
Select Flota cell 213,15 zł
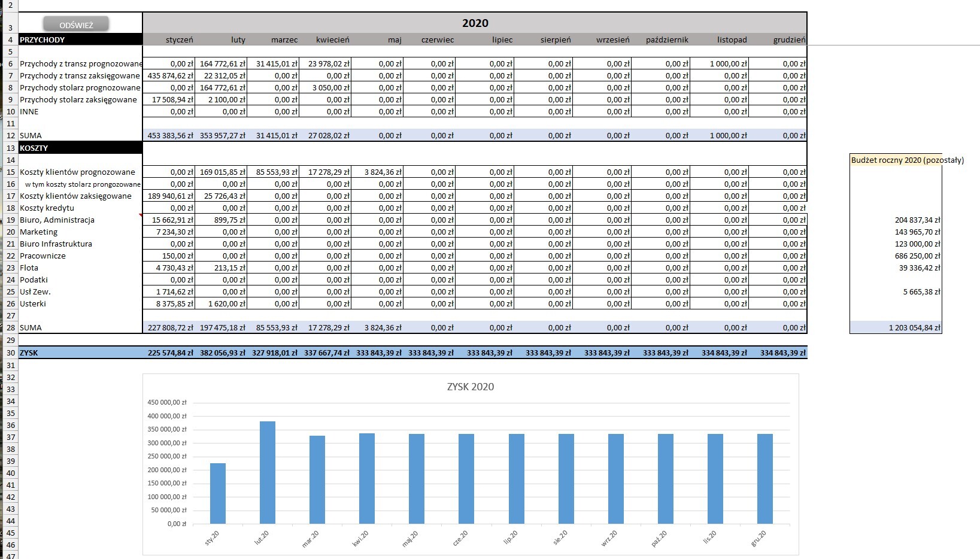coord(221,268)
